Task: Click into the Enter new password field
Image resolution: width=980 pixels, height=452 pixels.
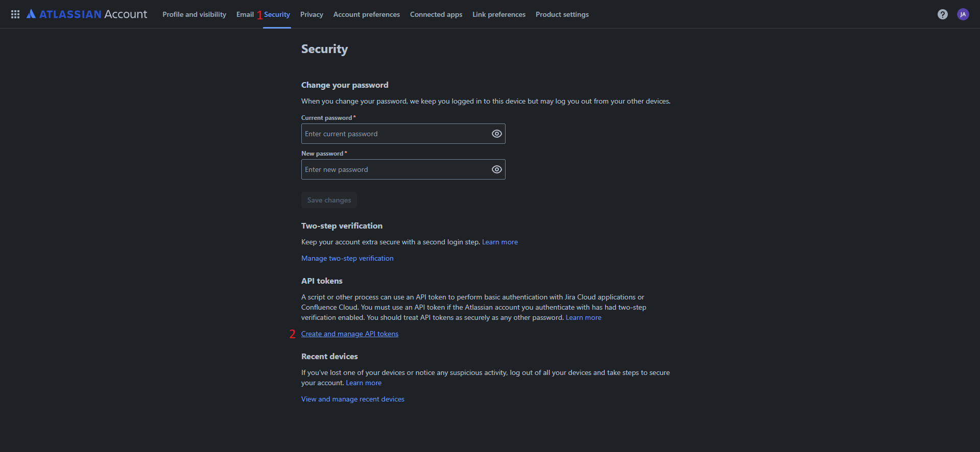Action: pos(393,169)
